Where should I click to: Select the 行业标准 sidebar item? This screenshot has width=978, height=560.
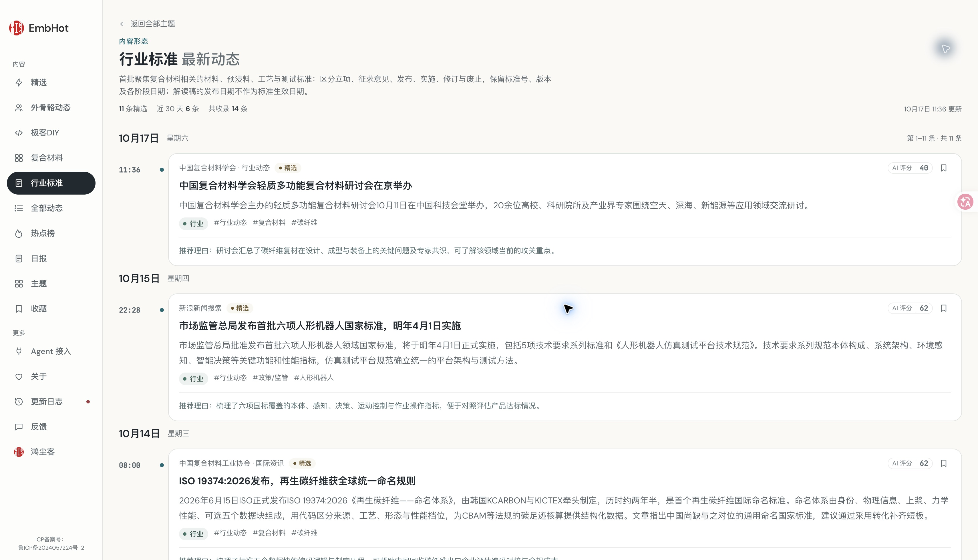(x=51, y=183)
